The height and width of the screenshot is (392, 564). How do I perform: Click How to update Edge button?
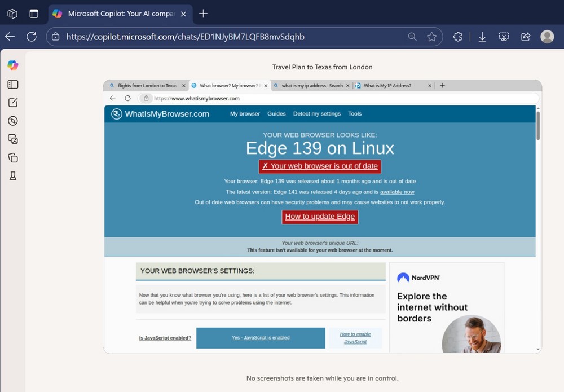(320, 217)
